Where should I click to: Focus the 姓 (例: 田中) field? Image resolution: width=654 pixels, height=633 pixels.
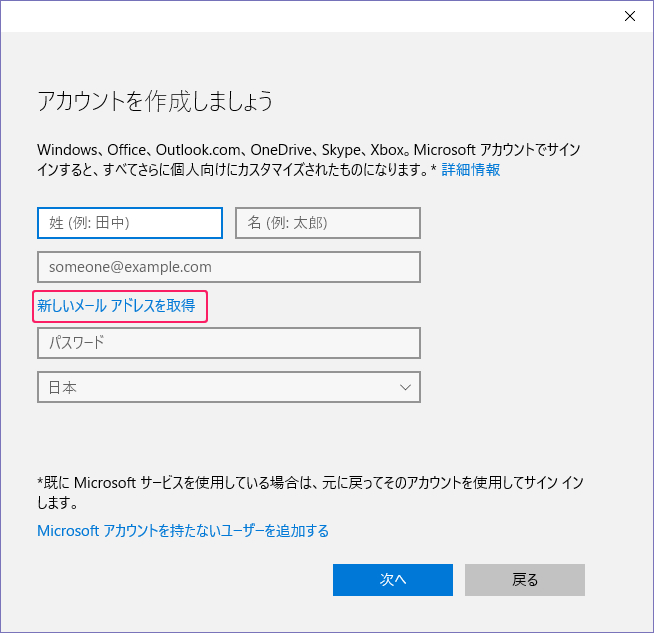click(130, 223)
